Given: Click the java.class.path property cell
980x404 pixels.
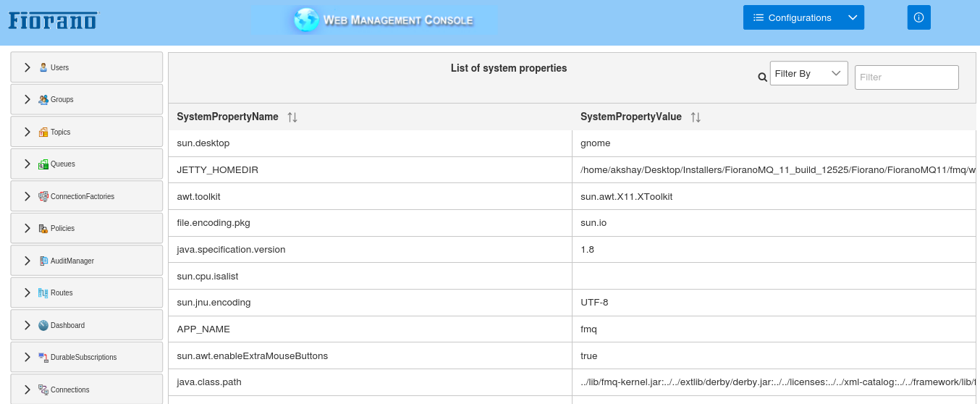Looking at the screenshot, I should point(370,382).
